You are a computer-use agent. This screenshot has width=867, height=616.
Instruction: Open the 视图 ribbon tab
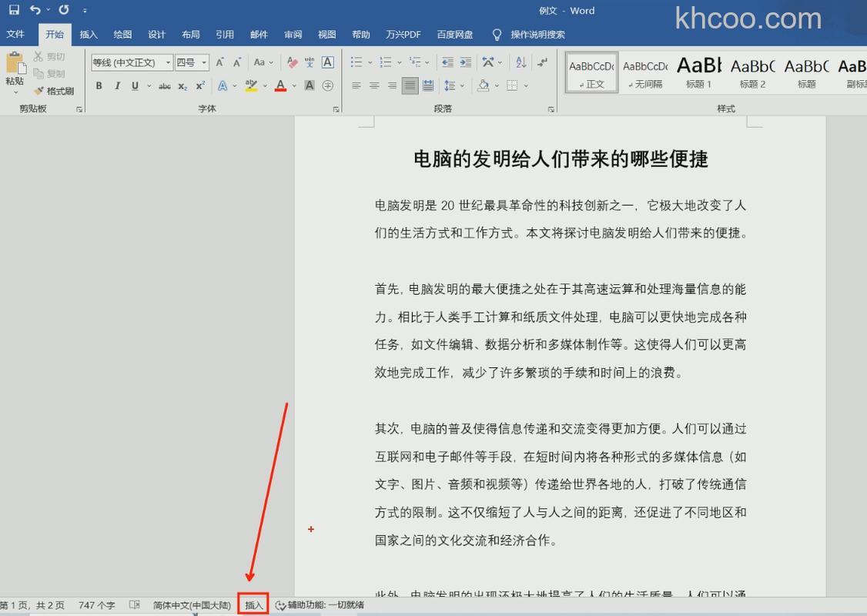tap(326, 34)
